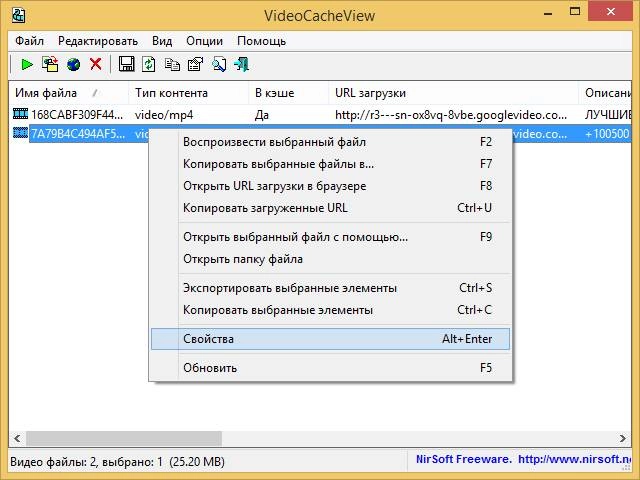Select Открыть URL загрузки в браузере
The width and height of the screenshot is (640, 480).
pos(330,186)
